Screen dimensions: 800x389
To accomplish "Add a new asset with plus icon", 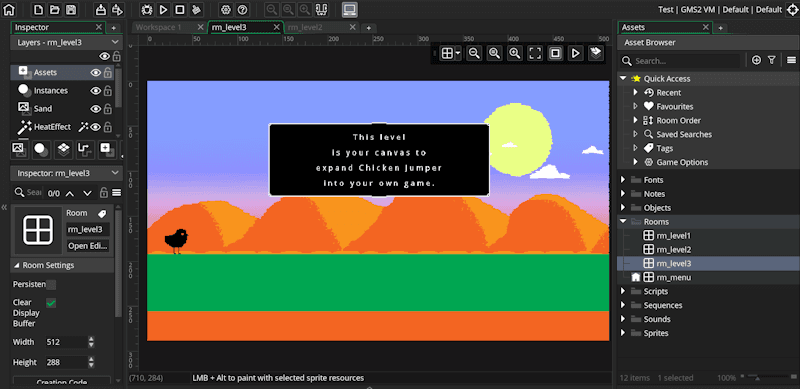I will coord(756,60).
